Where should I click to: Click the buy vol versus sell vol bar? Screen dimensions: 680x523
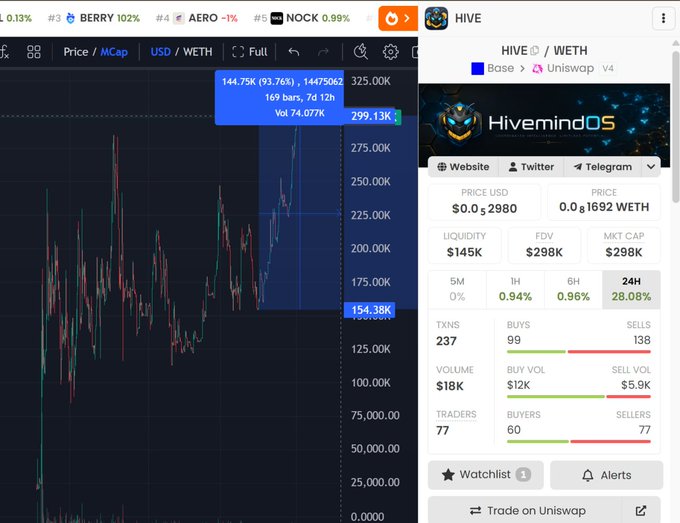click(x=579, y=396)
